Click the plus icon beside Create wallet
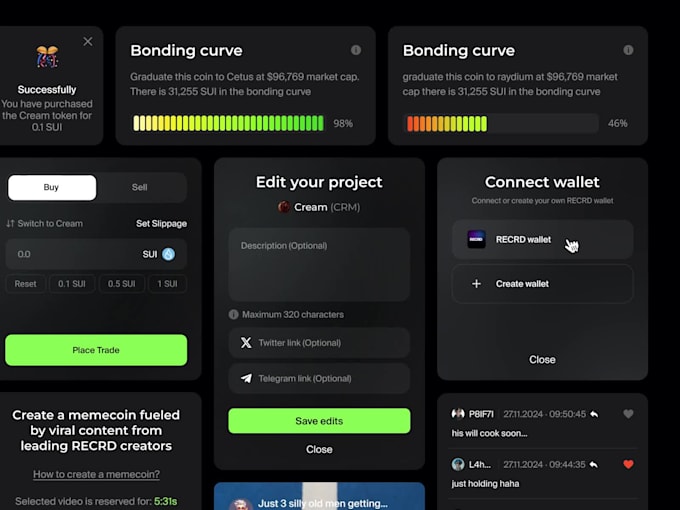This screenshot has height=510, width=680. [476, 284]
